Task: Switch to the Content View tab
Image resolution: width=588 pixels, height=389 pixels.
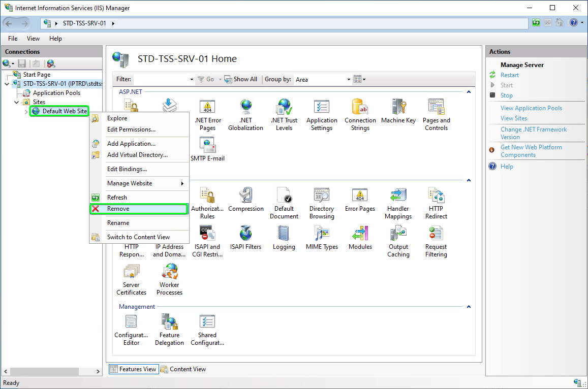Action: point(183,369)
